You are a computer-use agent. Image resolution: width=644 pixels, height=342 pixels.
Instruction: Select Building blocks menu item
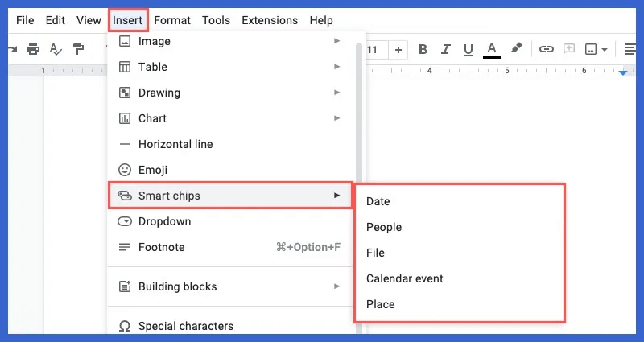pyautogui.click(x=230, y=286)
